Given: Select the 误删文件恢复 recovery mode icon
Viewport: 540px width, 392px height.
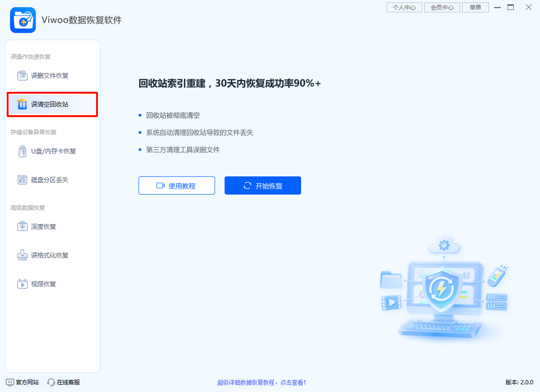Looking at the screenshot, I should click(x=22, y=75).
